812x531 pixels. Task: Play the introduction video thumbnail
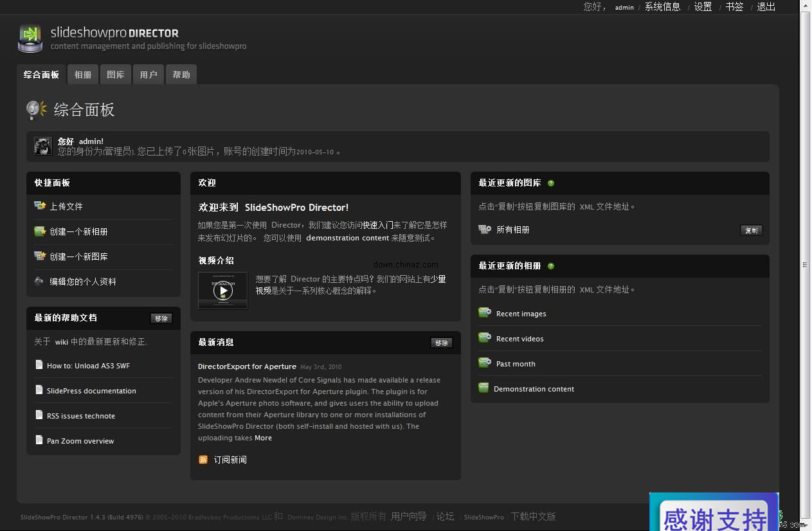pyautogui.click(x=222, y=291)
